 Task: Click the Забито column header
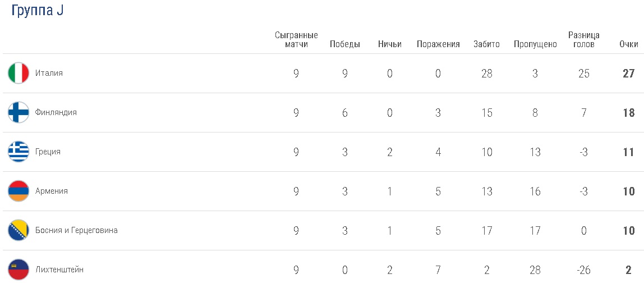click(x=486, y=44)
